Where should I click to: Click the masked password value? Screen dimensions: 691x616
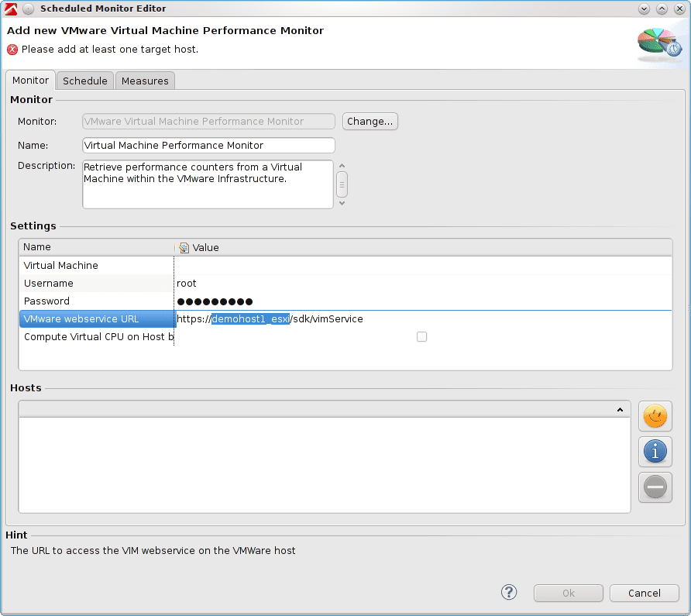tap(215, 301)
